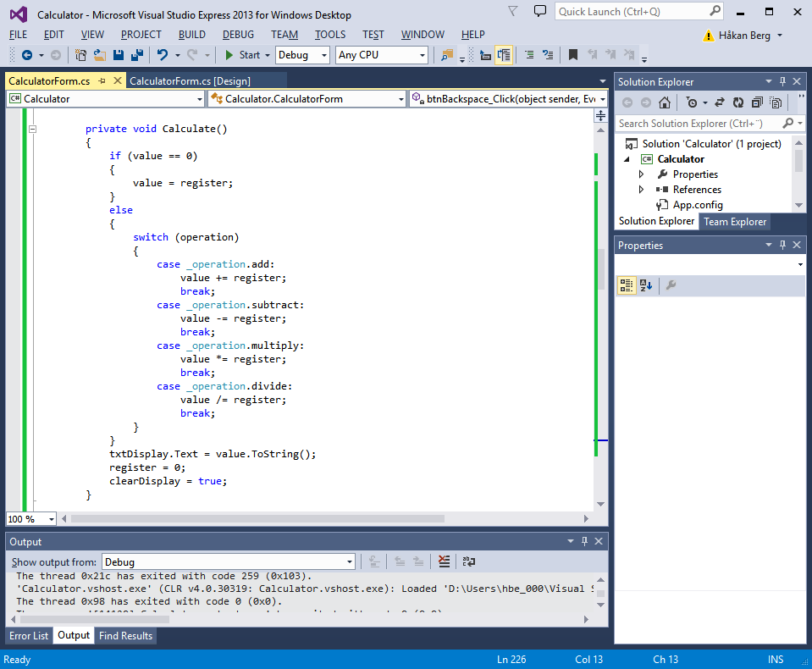Image resolution: width=812 pixels, height=669 pixels.
Task: Toggle Categorized view in Properties panel
Action: tap(626, 285)
